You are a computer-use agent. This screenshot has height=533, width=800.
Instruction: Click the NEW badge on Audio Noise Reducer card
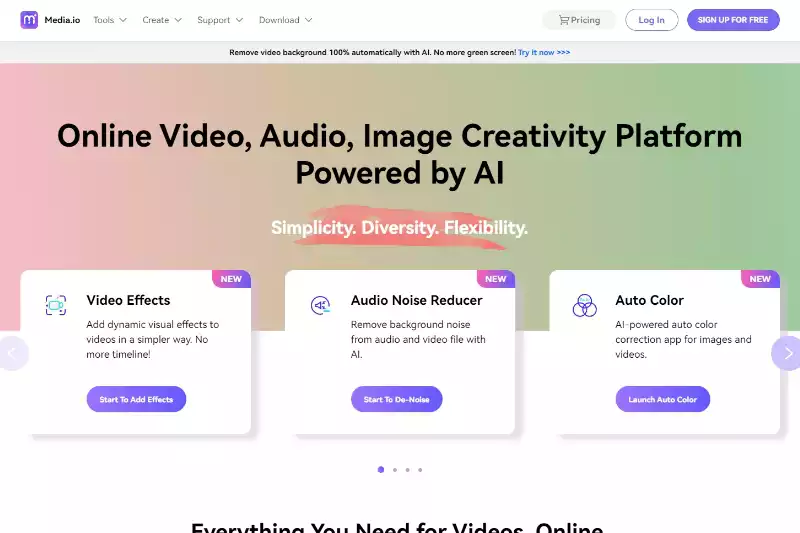point(496,279)
